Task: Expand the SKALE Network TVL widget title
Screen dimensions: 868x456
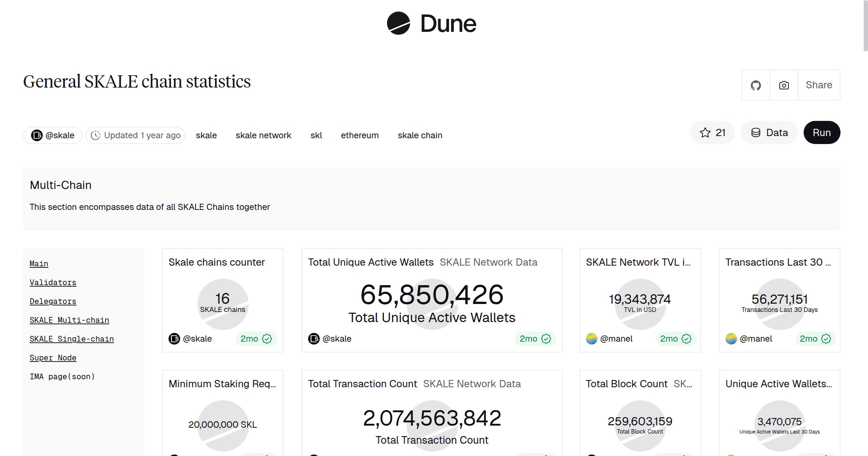Action: click(x=638, y=262)
